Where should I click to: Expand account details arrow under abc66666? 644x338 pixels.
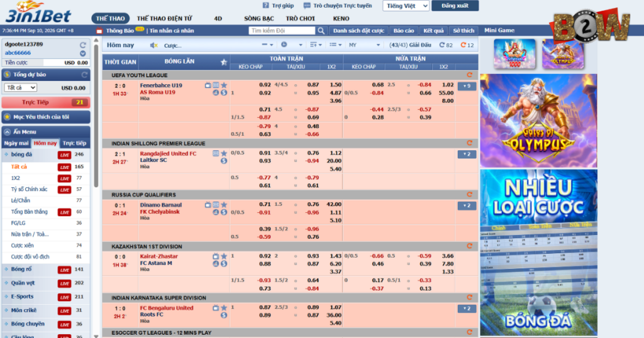tap(82, 53)
